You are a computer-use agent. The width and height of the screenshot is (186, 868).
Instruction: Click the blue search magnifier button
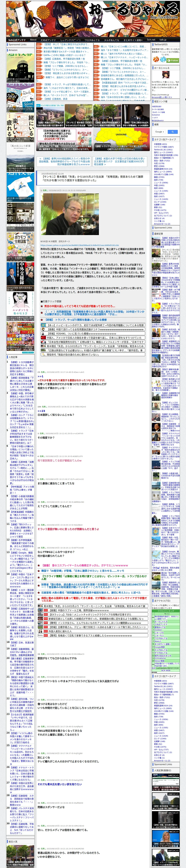point(173,132)
